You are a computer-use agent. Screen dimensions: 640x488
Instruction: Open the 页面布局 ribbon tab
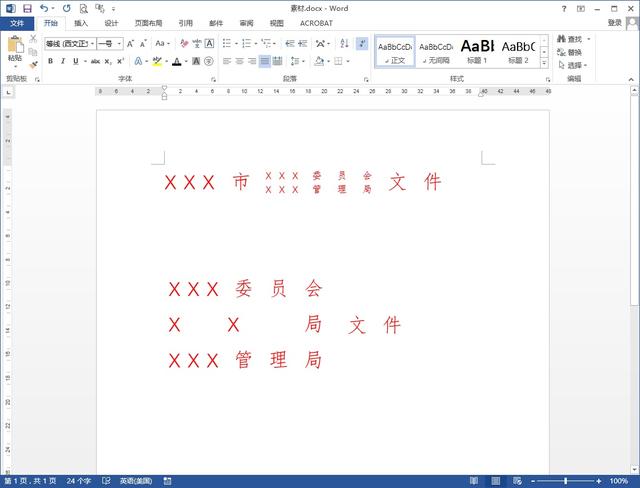pos(148,22)
